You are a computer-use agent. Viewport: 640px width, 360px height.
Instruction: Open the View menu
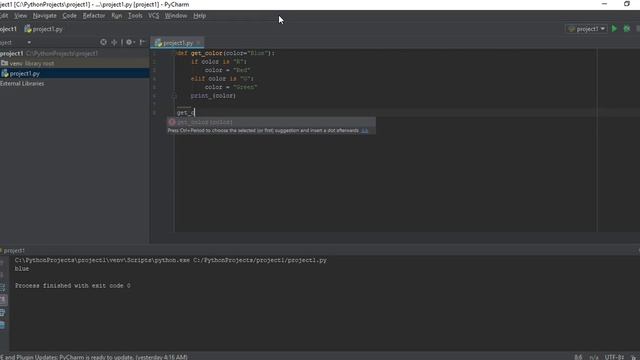pos(20,16)
